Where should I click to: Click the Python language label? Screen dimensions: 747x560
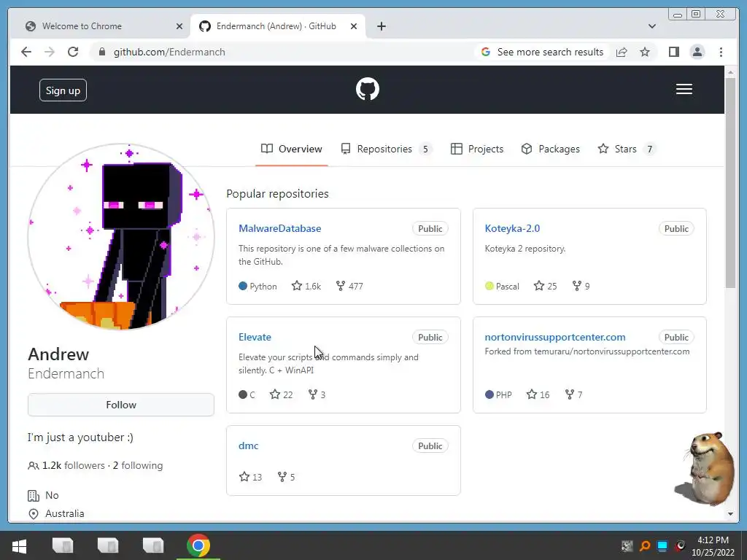263,286
